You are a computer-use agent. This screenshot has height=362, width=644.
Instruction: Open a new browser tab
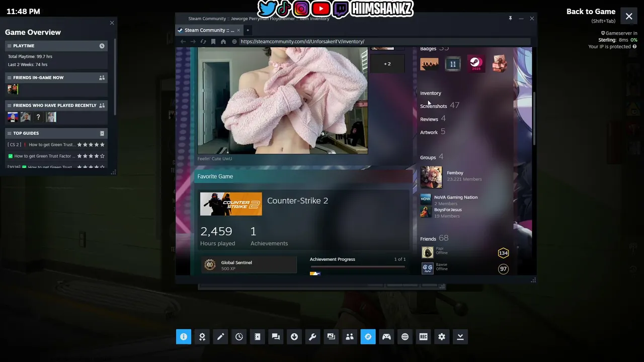pyautogui.click(x=248, y=30)
